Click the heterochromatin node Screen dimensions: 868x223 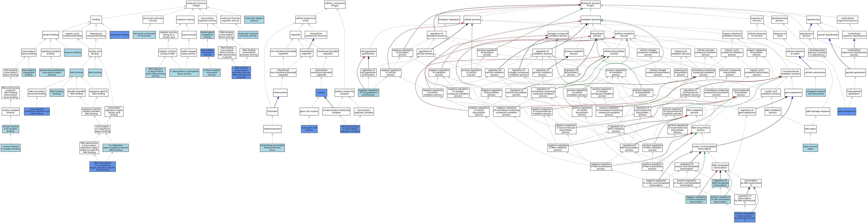coord(272,129)
